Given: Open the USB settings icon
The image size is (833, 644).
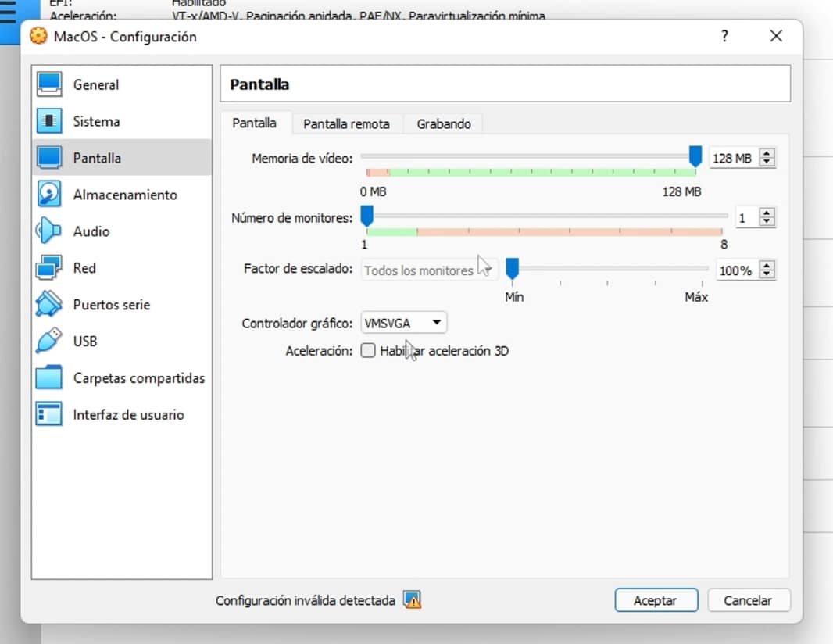Looking at the screenshot, I should 49,342.
